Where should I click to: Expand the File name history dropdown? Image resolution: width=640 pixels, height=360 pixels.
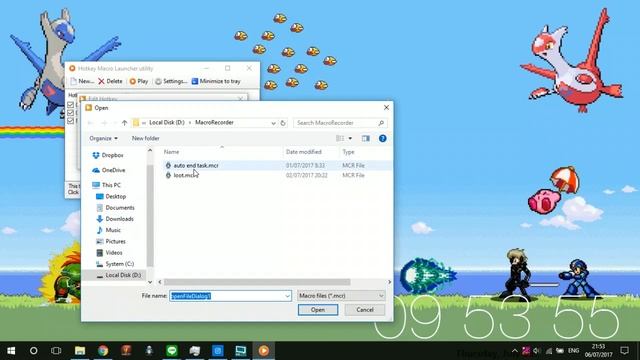point(287,296)
